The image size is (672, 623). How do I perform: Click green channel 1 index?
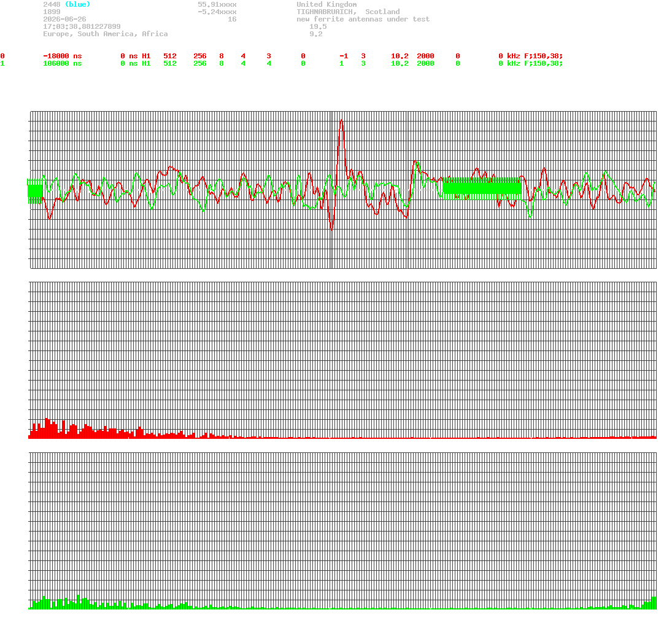[x=2, y=63]
